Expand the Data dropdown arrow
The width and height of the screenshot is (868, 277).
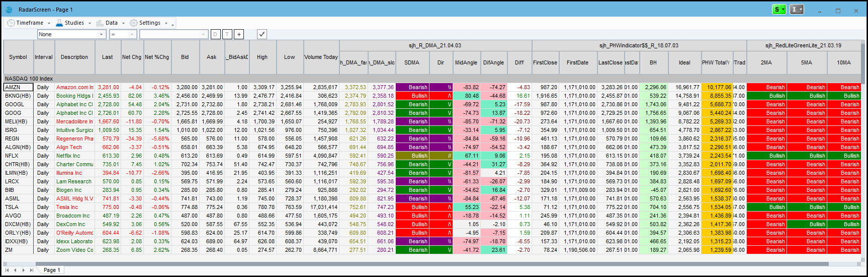tap(123, 23)
